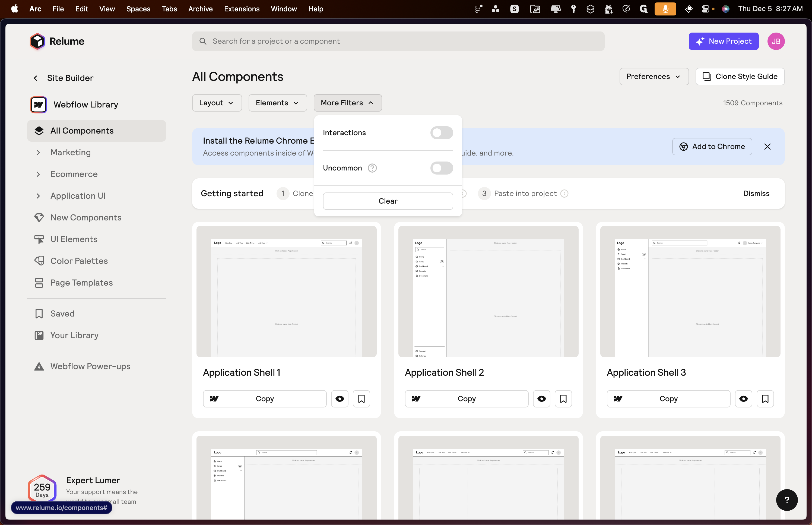The width and height of the screenshot is (812, 525).
Task: Click the New Project button
Action: [x=724, y=41]
